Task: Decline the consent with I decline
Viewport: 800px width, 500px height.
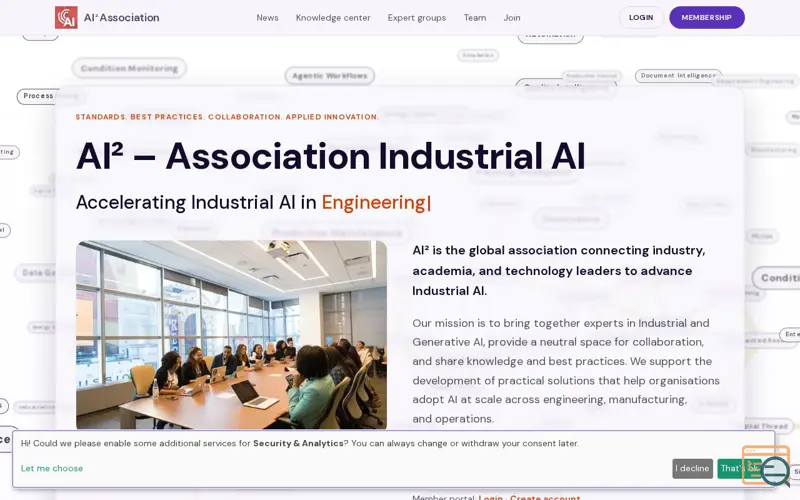Action: click(x=692, y=468)
